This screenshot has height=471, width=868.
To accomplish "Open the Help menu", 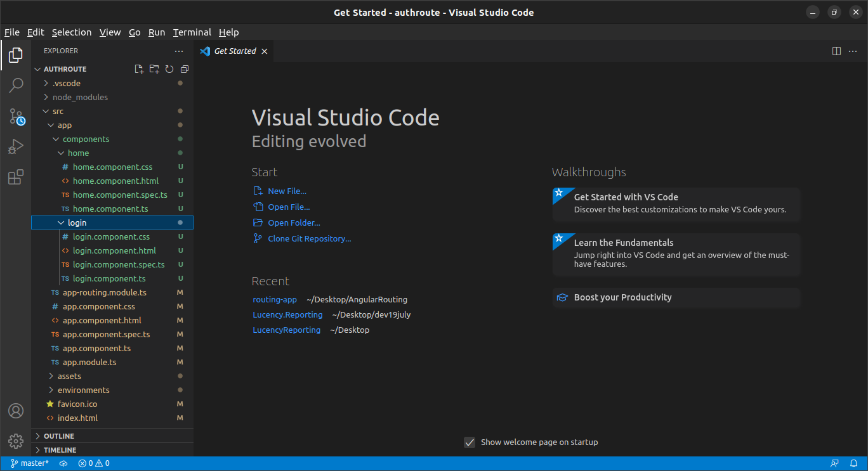I will point(229,32).
